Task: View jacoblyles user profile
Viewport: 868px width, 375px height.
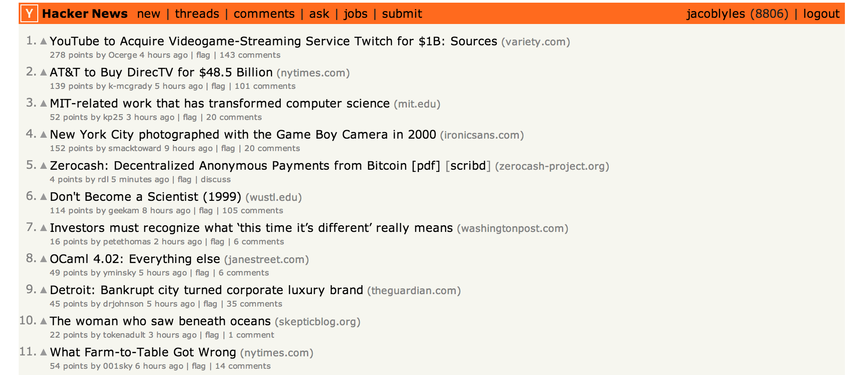Action: coord(716,14)
